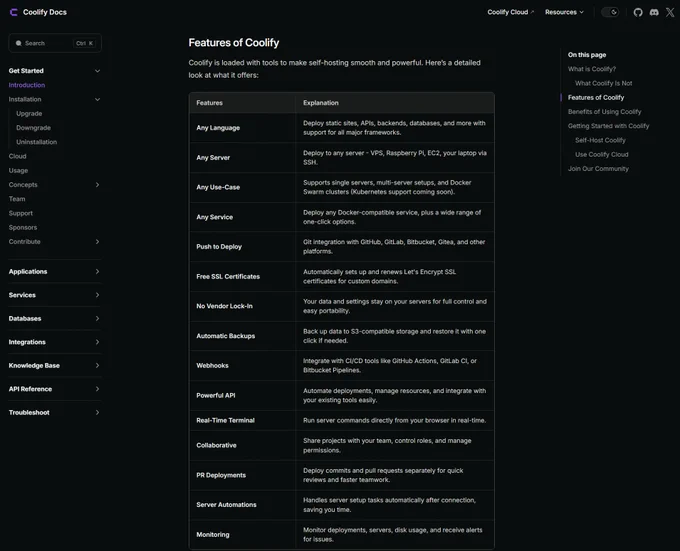Open the Databases section label
Viewport: 680px width, 551px height.
25,318
